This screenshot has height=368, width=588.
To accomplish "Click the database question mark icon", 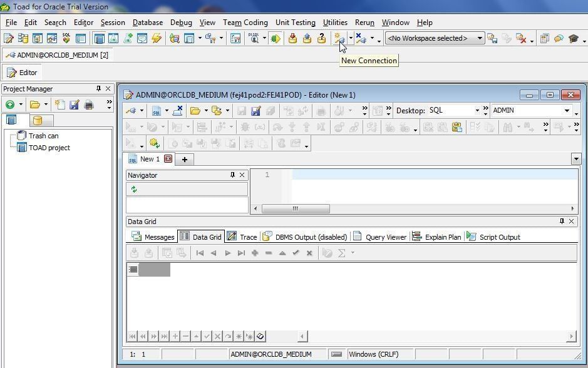I will point(321,38).
